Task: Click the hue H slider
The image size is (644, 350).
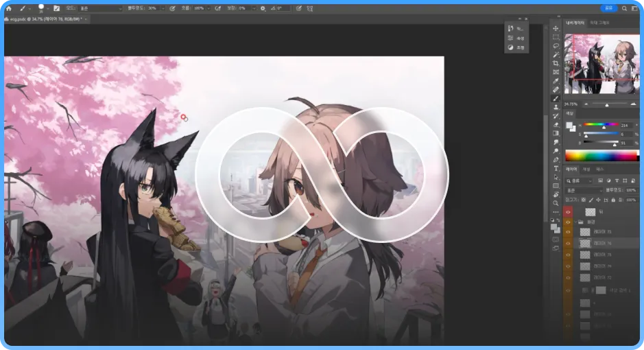Action: click(x=601, y=125)
